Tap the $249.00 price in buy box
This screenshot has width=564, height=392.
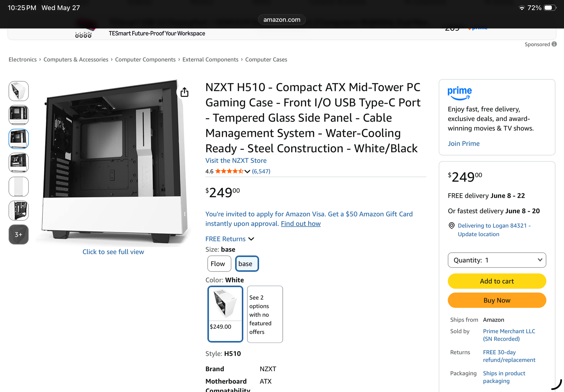click(x=465, y=177)
